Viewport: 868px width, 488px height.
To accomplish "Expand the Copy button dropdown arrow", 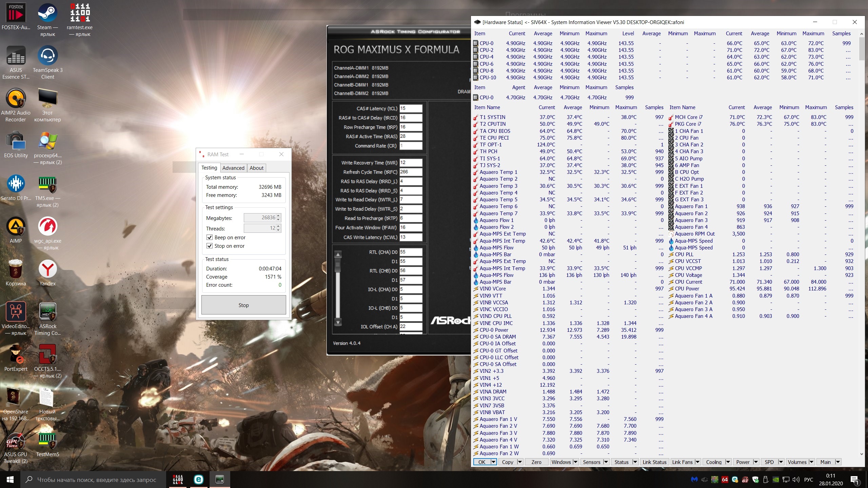I will point(520,462).
